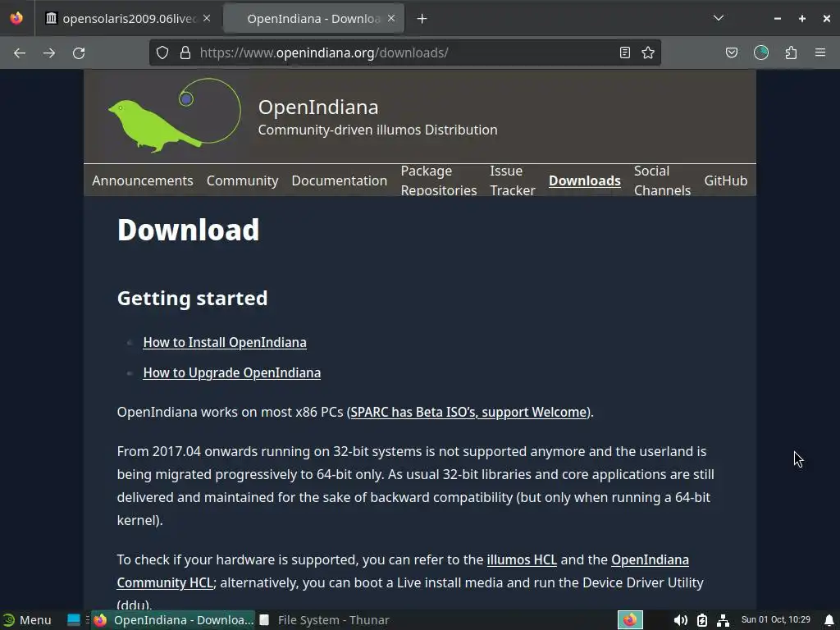Click the OpenIndiana green bird logo
Screen dimensions: 840x630
(175, 115)
